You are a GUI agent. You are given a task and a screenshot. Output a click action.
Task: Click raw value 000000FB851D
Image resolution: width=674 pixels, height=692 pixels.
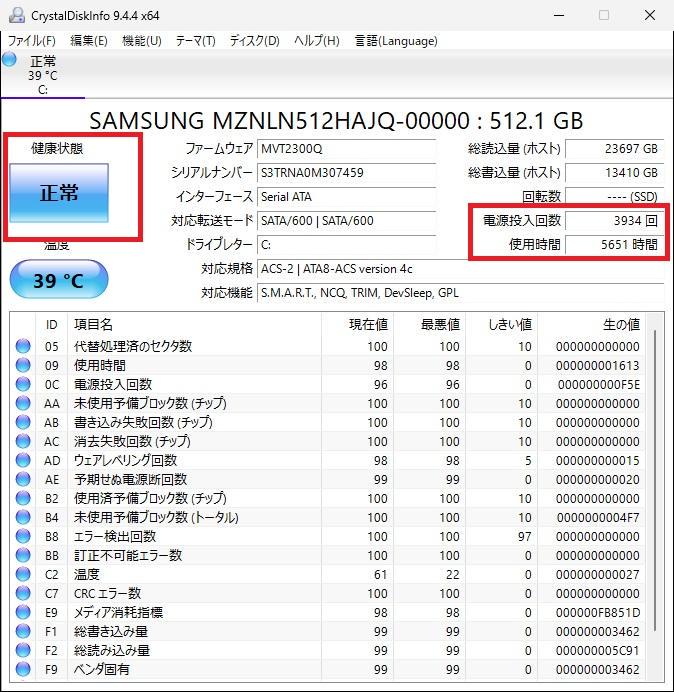coord(598,613)
